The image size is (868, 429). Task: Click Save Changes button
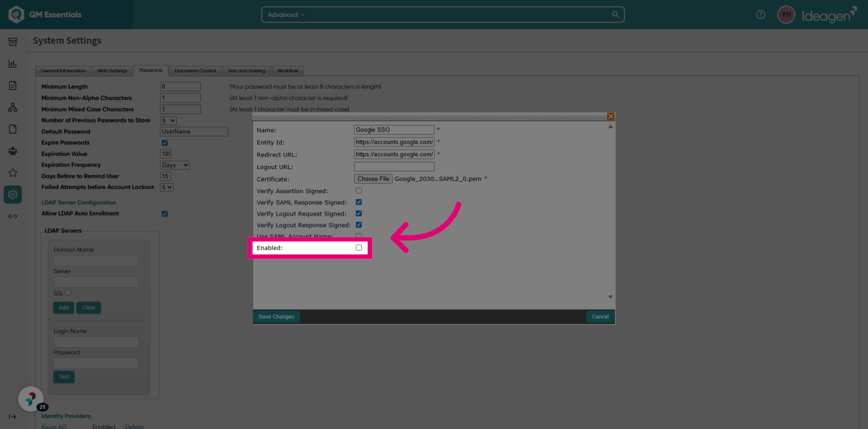coord(277,317)
